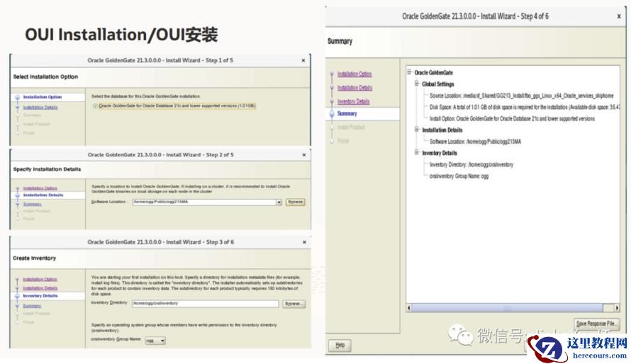Close the Step 2 of 5 wizard window
Viewport: 631px width, 364px height.
coord(304,154)
